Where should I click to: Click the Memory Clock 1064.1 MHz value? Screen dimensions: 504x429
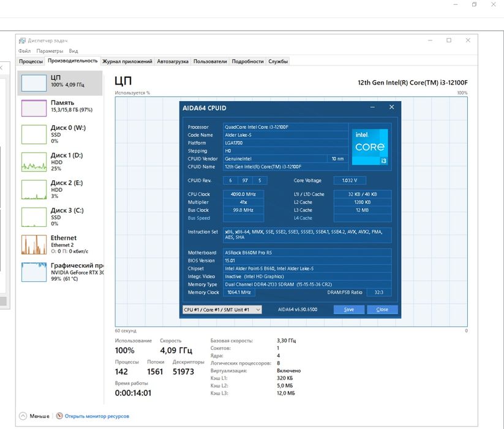click(x=239, y=292)
